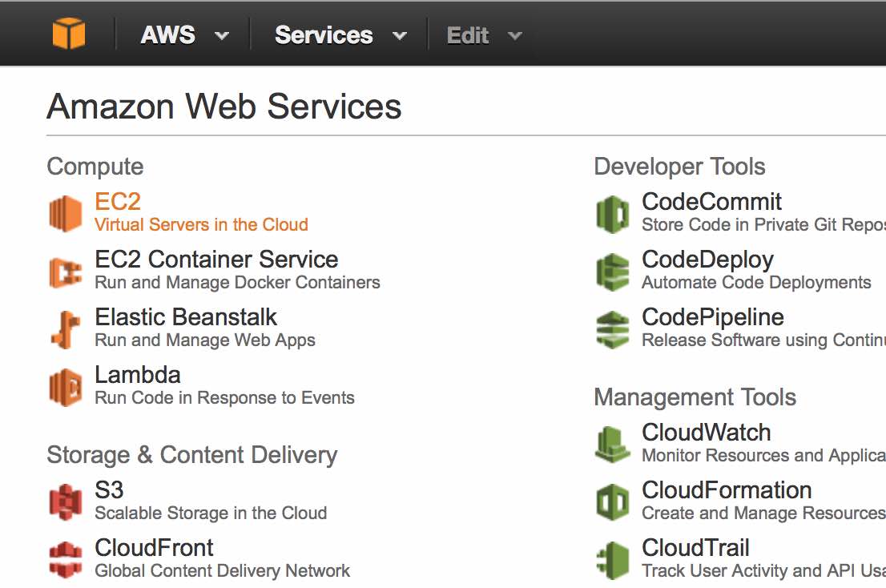This screenshot has height=588, width=886.
Task: Click the 'Amazon Web Services' page title
Action: (224, 107)
